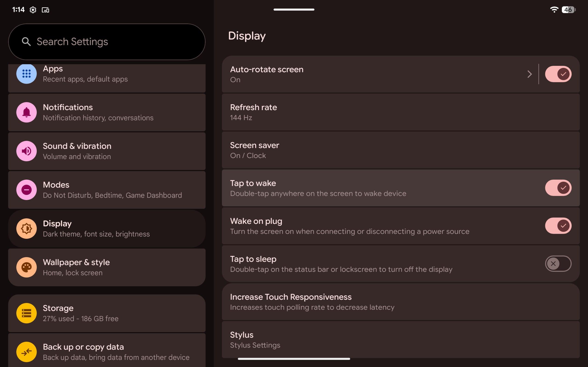Enable the Tap to sleep toggle

558,264
